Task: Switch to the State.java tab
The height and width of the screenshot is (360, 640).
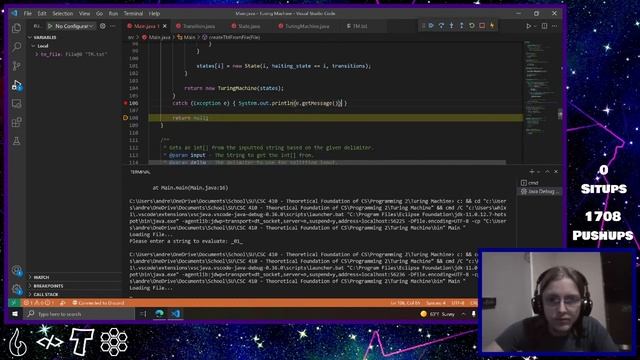Action: [249, 26]
